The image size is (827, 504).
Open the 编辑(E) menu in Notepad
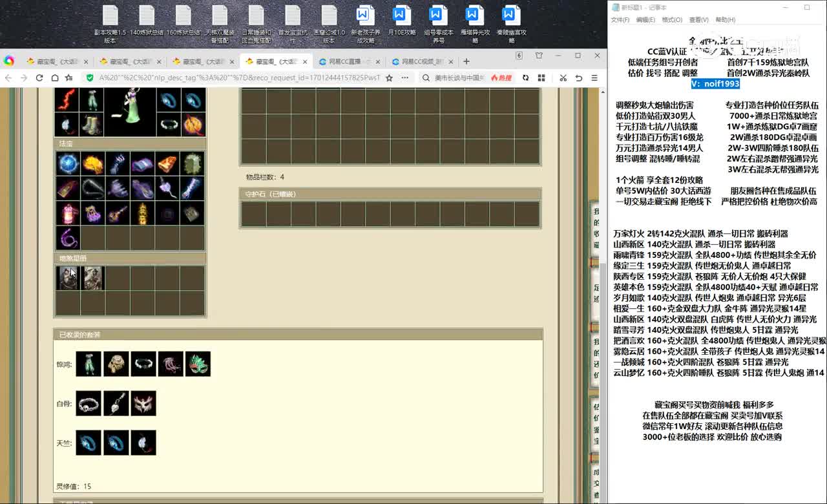tap(645, 20)
